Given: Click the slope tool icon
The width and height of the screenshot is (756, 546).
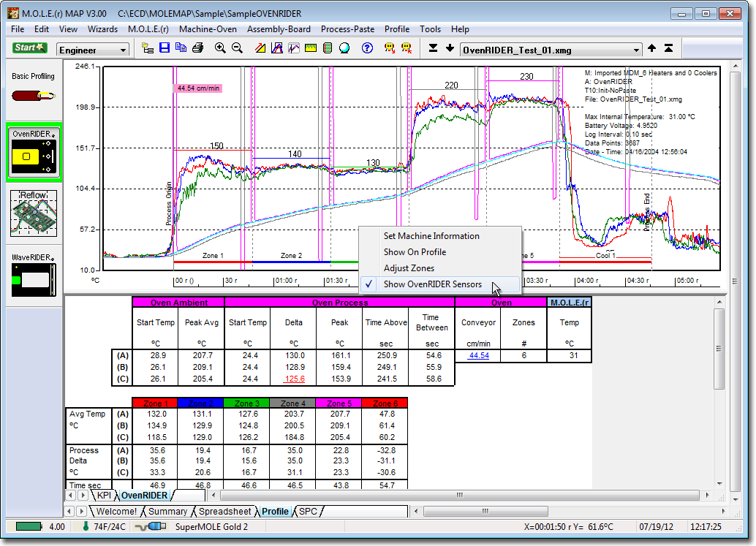Looking at the screenshot, I should 260,48.
